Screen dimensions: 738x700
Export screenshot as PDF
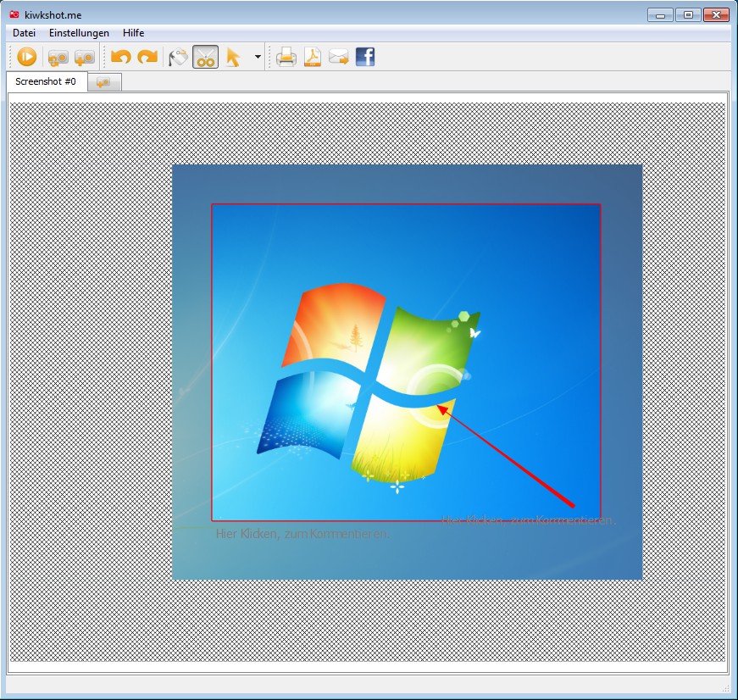[x=313, y=58]
